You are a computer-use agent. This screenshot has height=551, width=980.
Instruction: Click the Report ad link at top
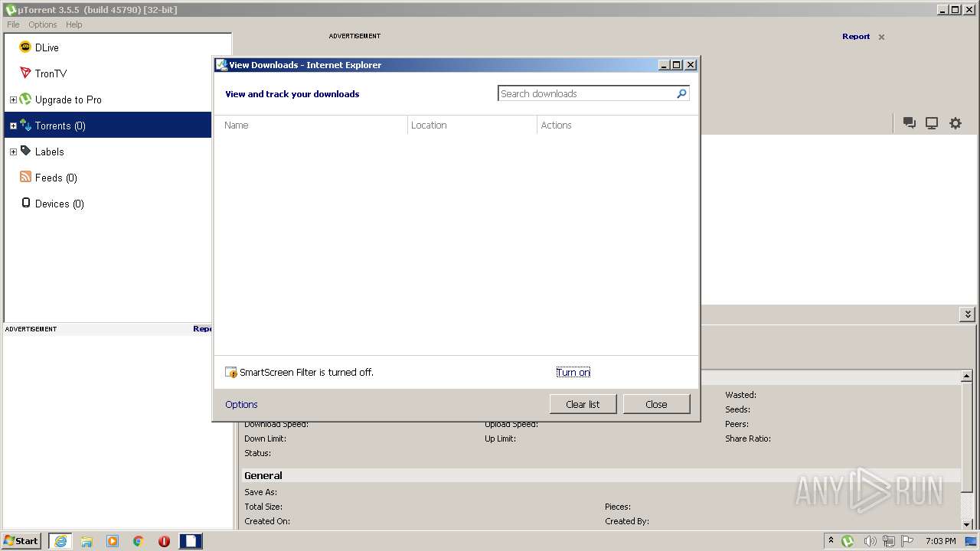[856, 37]
